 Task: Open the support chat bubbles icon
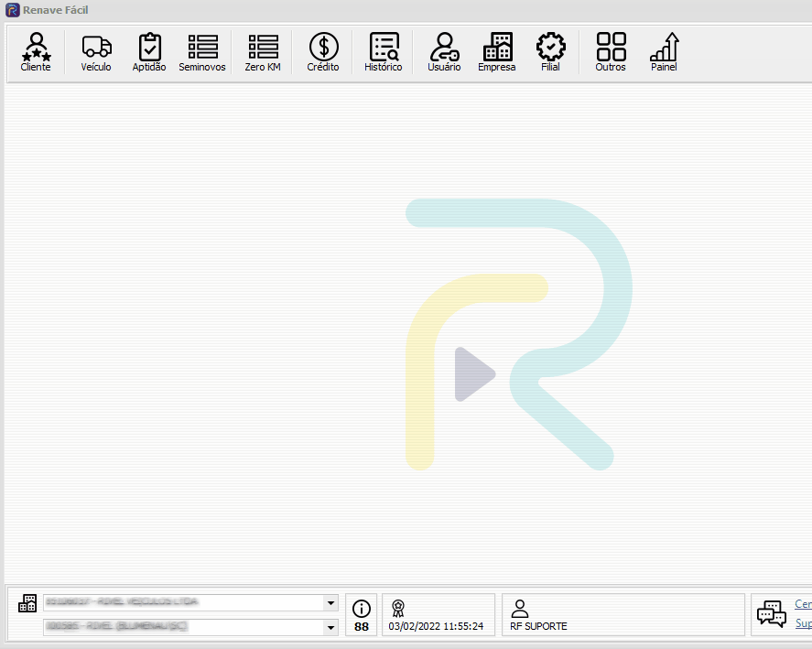(x=772, y=614)
